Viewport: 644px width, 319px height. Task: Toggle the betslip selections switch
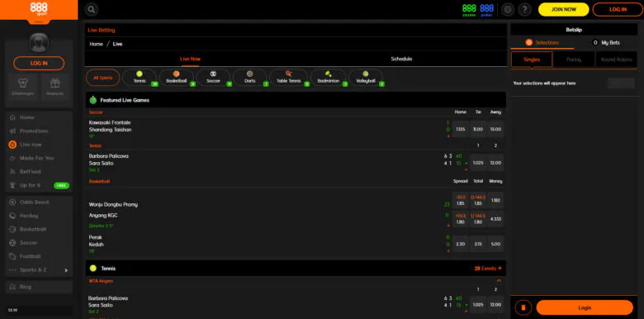(x=621, y=83)
